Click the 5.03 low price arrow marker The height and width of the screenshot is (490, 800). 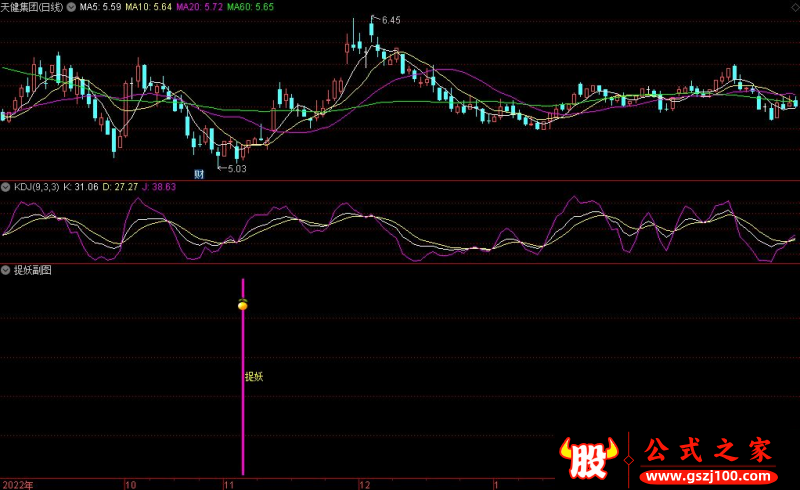click(235, 168)
